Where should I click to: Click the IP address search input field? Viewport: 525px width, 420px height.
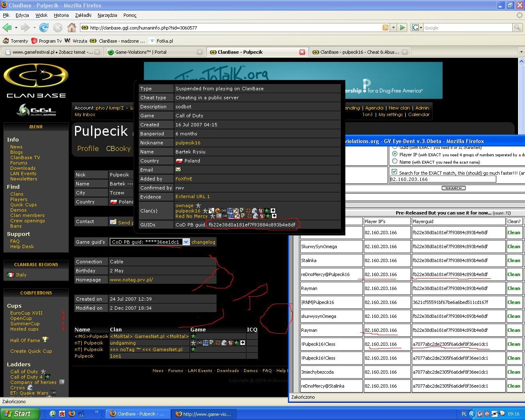pos(442,179)
